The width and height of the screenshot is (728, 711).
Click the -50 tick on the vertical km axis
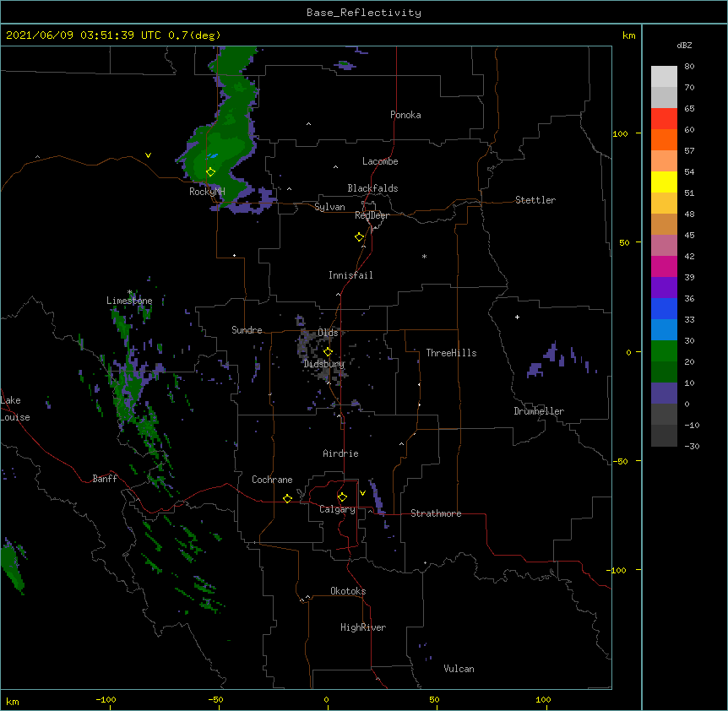click(x=620, y=461)
